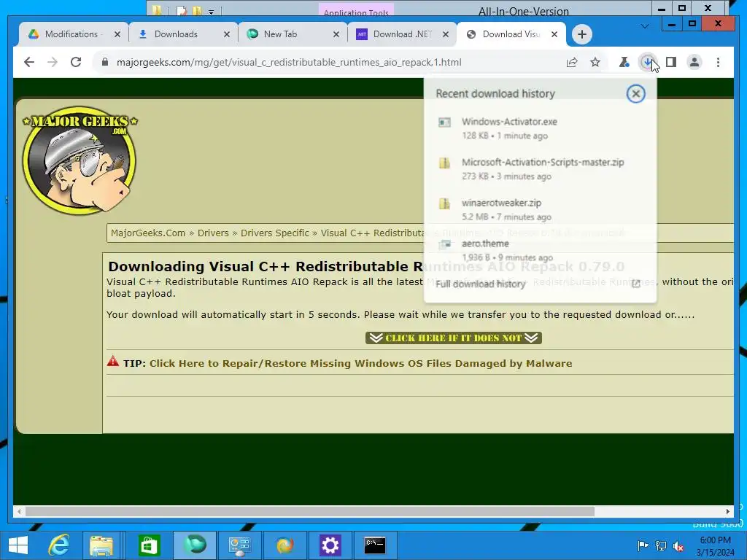Open the Windows Start button
The width and height of the screenshot is (747, 560).
18,545
